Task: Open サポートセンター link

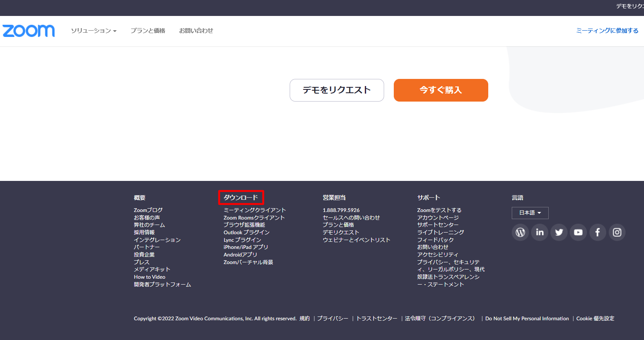Action: (438, 225)
